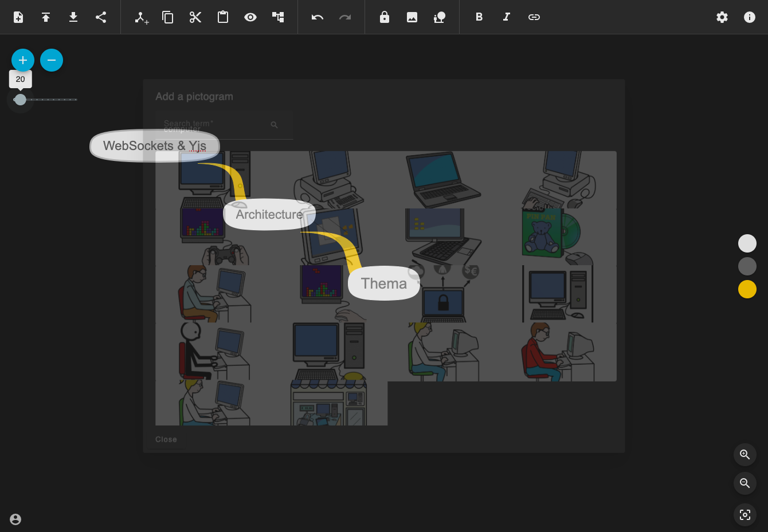The image size is (768, 532).
Task: Close the Add a pictogram dialog
Action: point(166,439)
